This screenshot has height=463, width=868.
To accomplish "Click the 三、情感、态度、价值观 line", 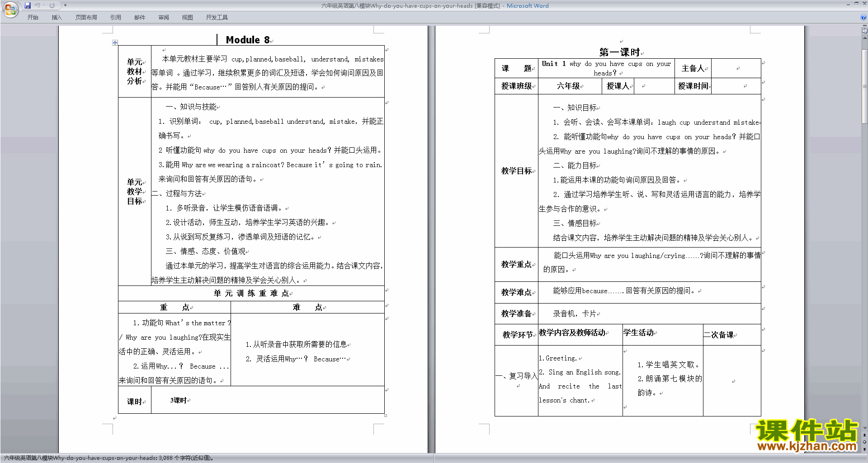I will [206, 252].
